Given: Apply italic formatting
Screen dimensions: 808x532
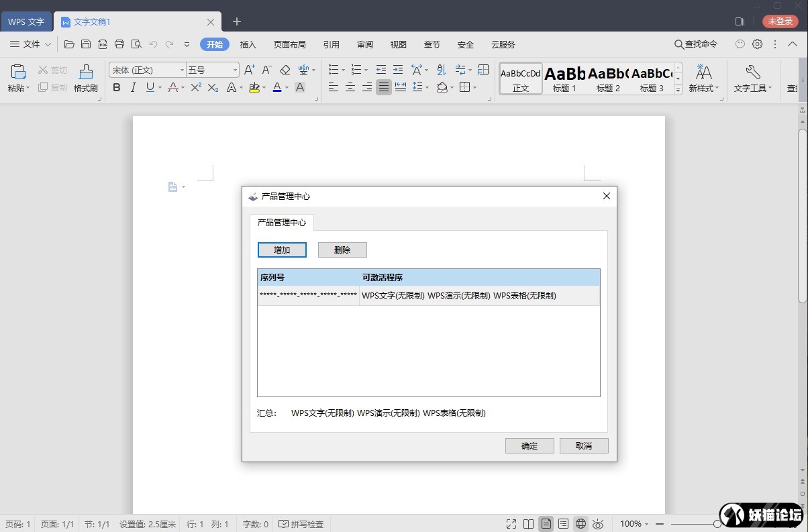Looking at the screenshot, I should pyautogui.click(x=133, y=87).
